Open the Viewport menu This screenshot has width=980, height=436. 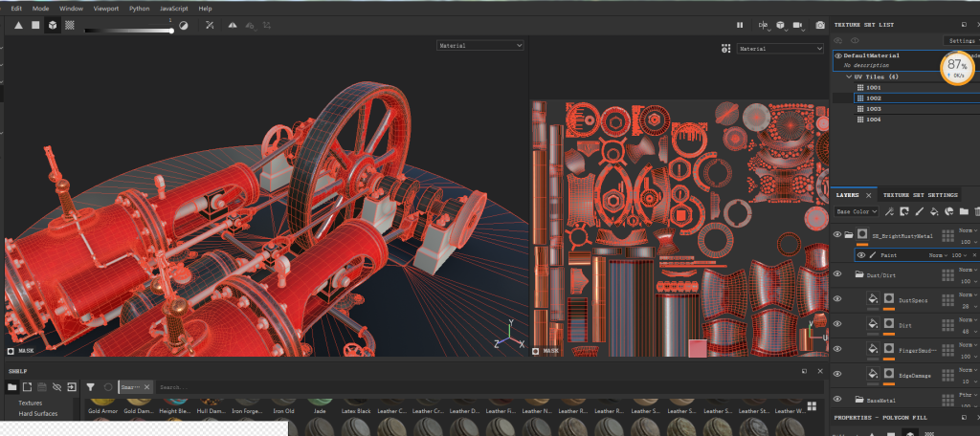(105, 9)
